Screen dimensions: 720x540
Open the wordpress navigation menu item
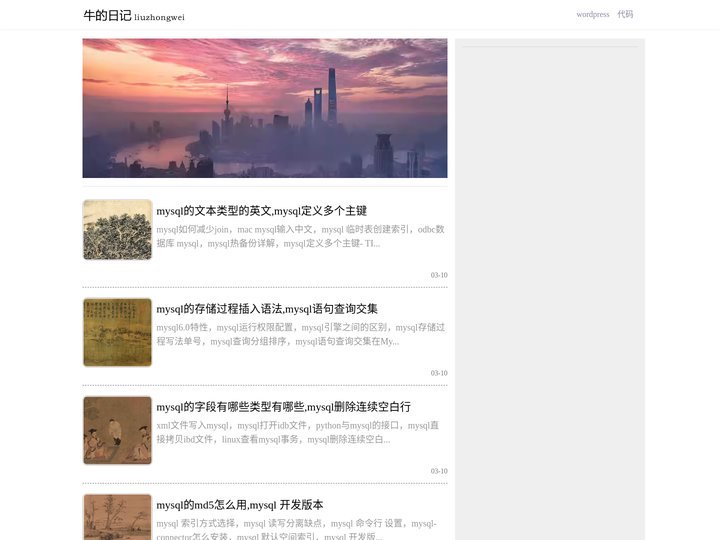tap(593, 14)
